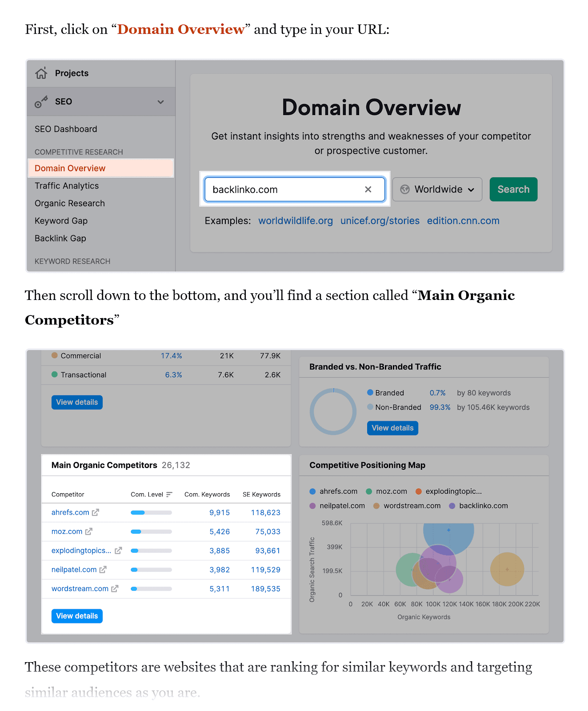Click the Com. Level sort icon
This screenshot has height=711, width=588.
[169, 495]
